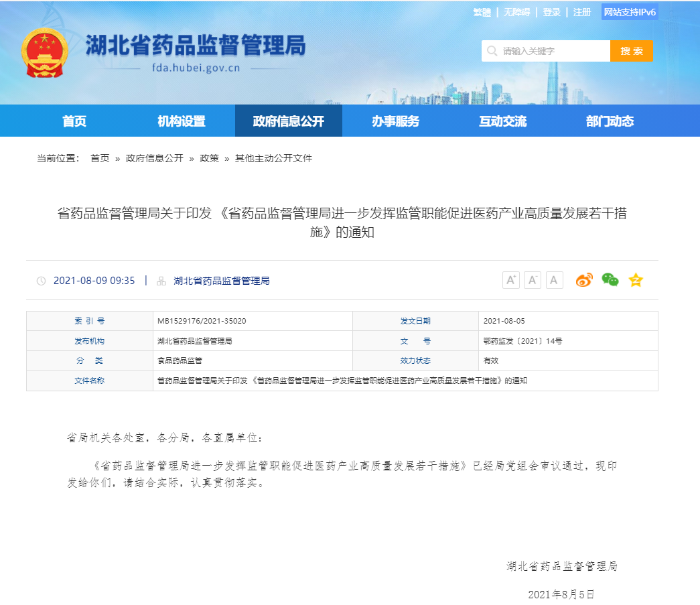Screen dimensions: 700x605
Task: Open the 机构设置 navigation menu
Action: (182, 121)
